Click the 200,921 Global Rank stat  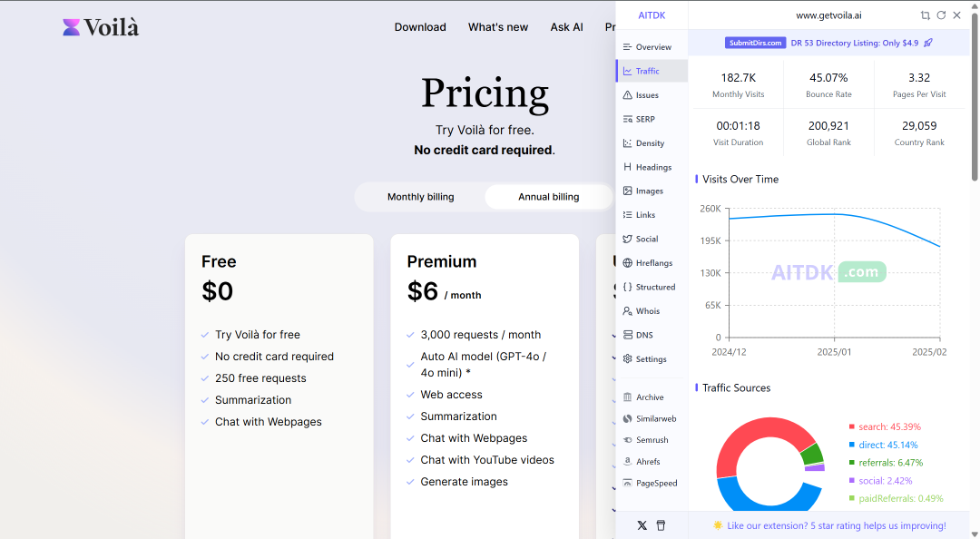828,133
